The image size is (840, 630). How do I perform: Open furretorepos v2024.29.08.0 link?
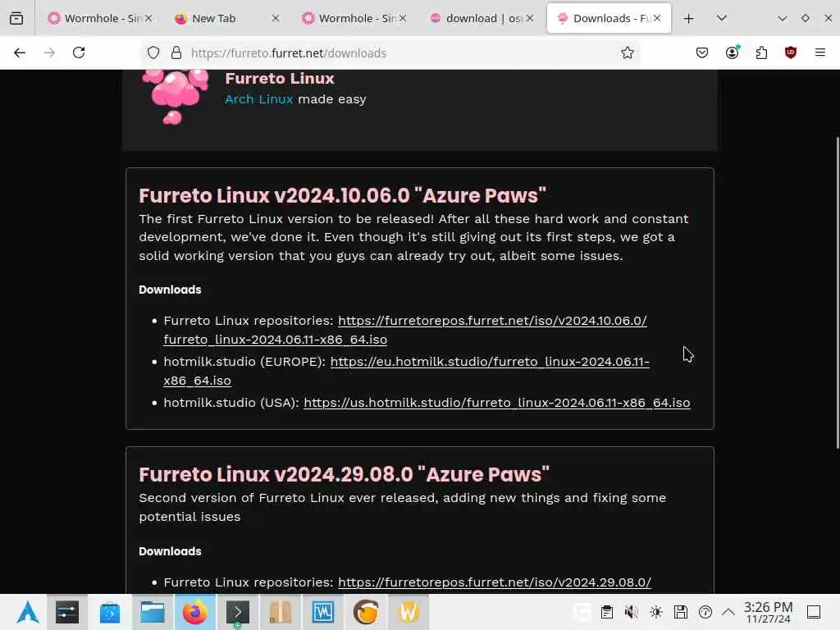coord(495,582)
